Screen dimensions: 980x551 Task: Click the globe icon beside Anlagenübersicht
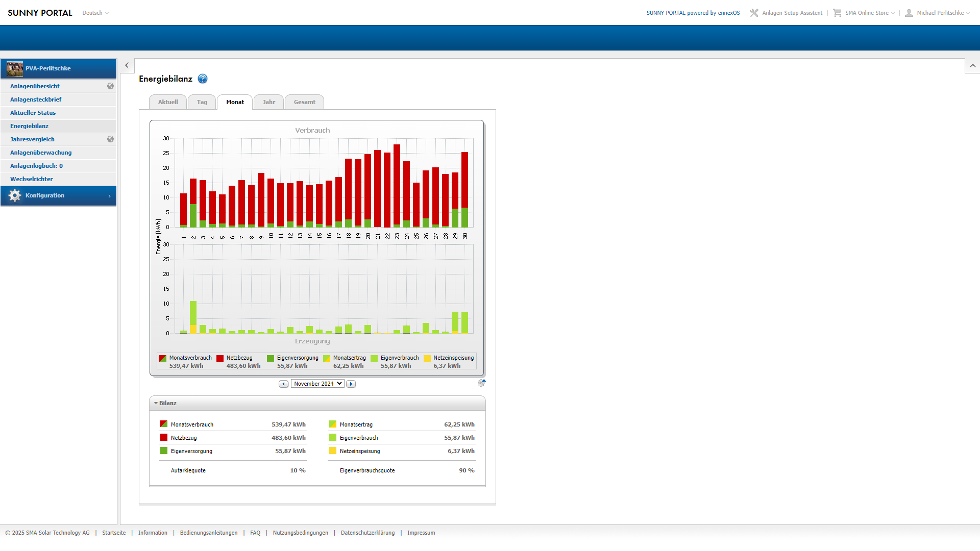point(110,86)
